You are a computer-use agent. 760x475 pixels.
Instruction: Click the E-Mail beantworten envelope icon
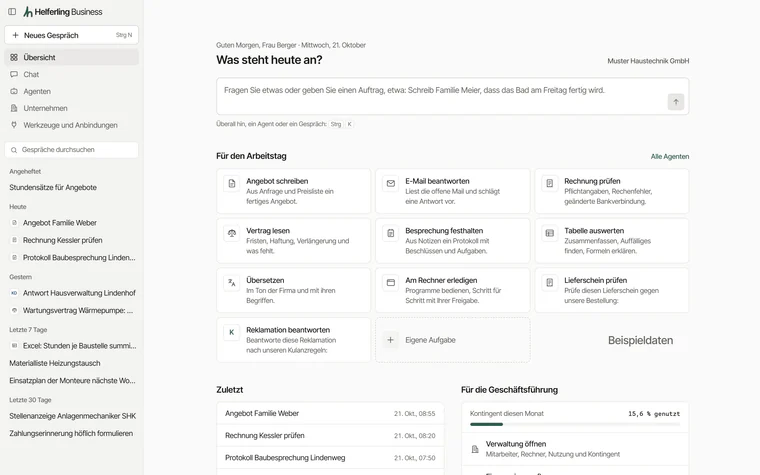[391, 184]
